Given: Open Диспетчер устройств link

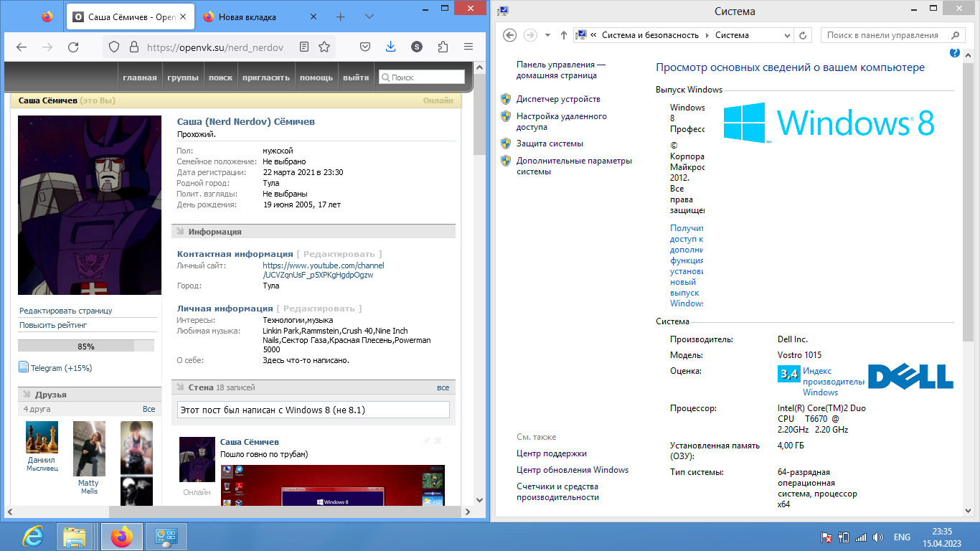Looking at the screenshot, I should click(558, 99).
